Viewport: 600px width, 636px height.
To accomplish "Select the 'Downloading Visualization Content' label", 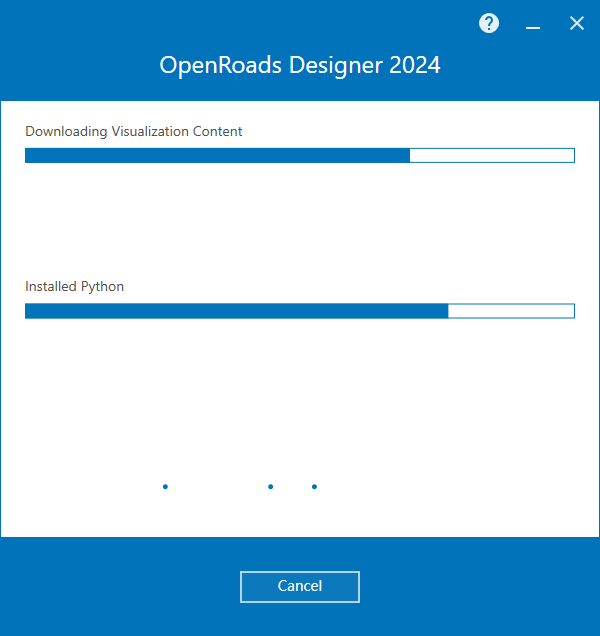I will click(133, 131).
